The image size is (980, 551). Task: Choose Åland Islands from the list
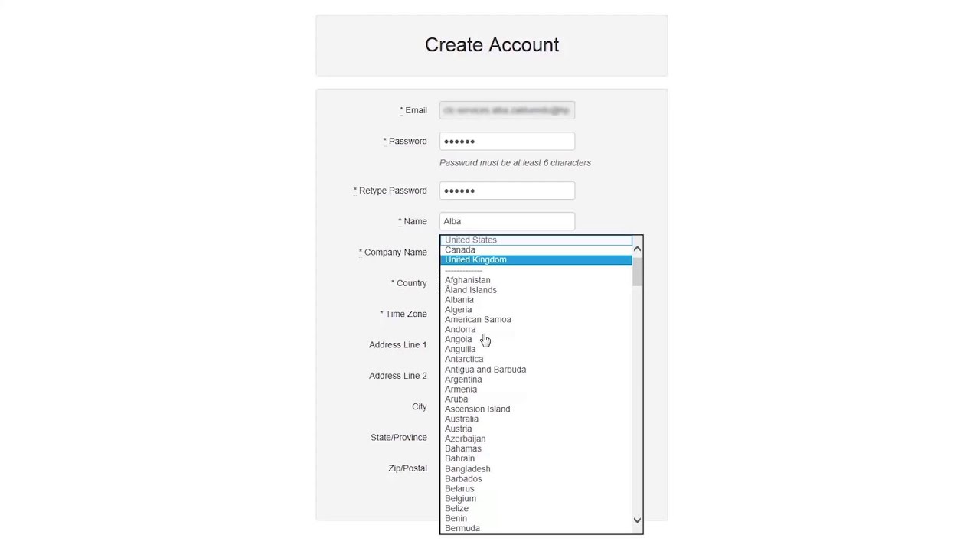pyautogui.click(x=471, y=290)
